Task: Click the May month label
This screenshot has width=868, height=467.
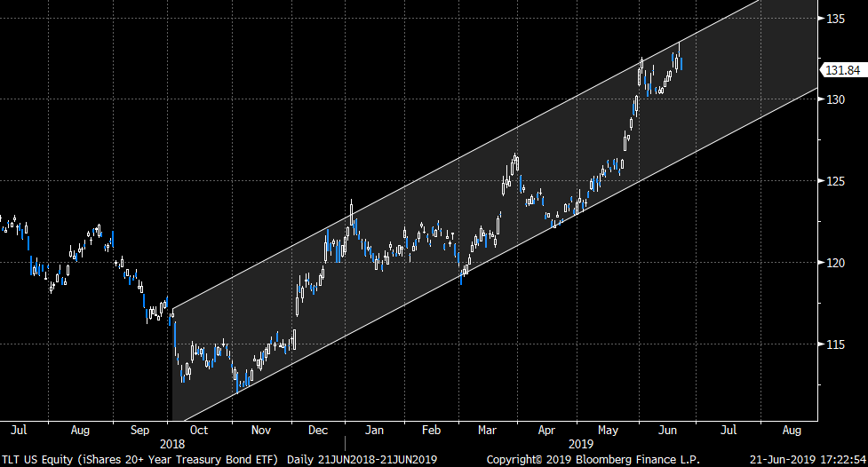Action: pos(608,430)
